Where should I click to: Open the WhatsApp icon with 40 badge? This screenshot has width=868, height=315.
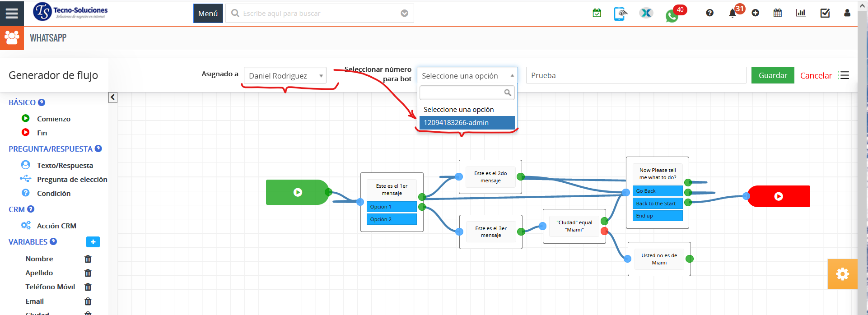(672, 16)
